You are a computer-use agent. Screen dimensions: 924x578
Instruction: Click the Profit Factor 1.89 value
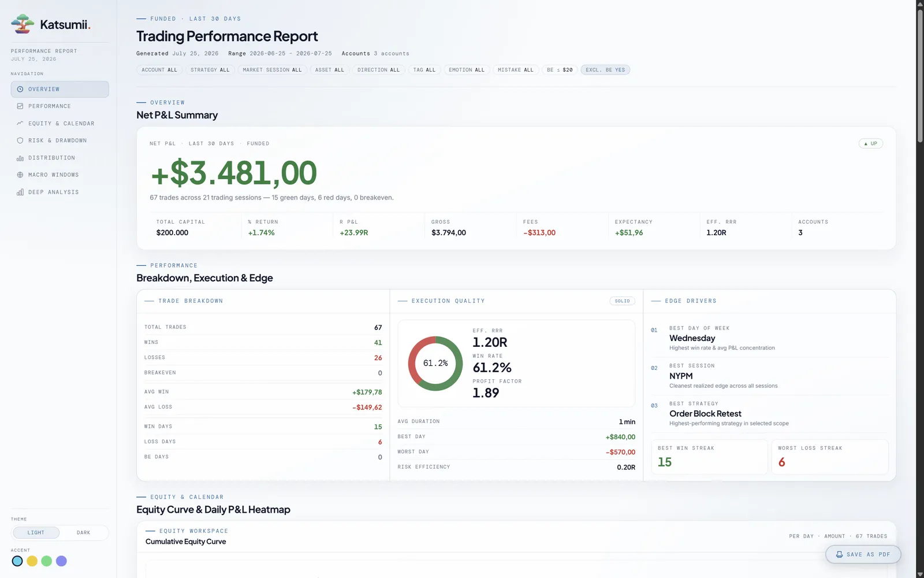point(486,393)
